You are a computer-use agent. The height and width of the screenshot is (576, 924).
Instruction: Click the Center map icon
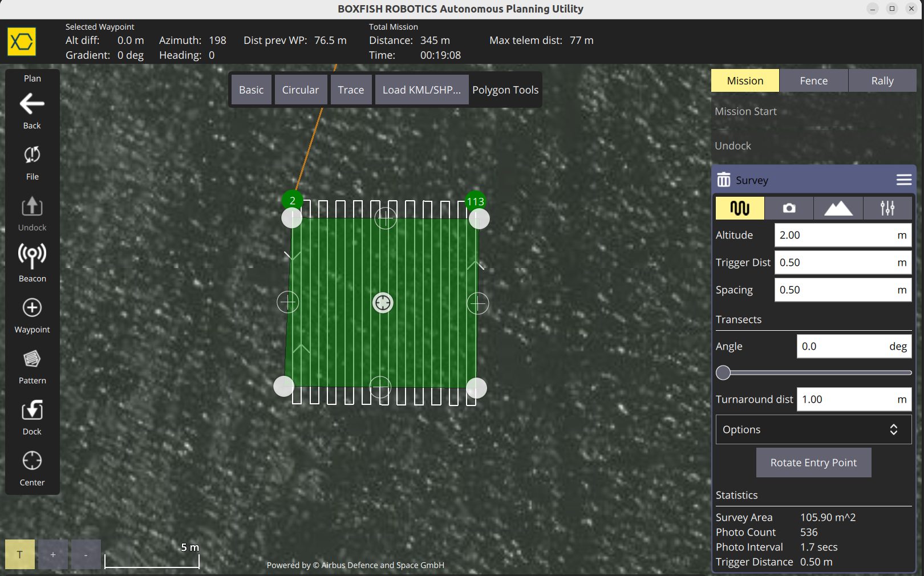pyautogui.click(x=32, y=461)
